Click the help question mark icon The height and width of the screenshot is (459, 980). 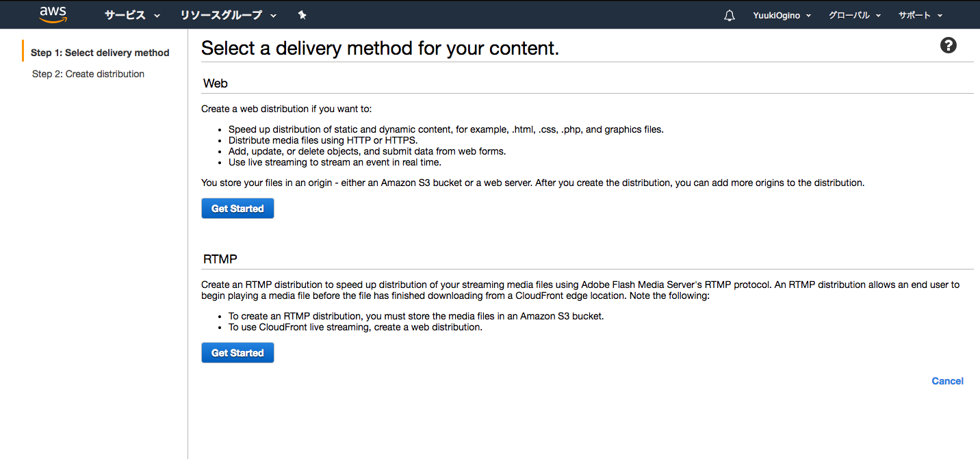coord(948,46)
